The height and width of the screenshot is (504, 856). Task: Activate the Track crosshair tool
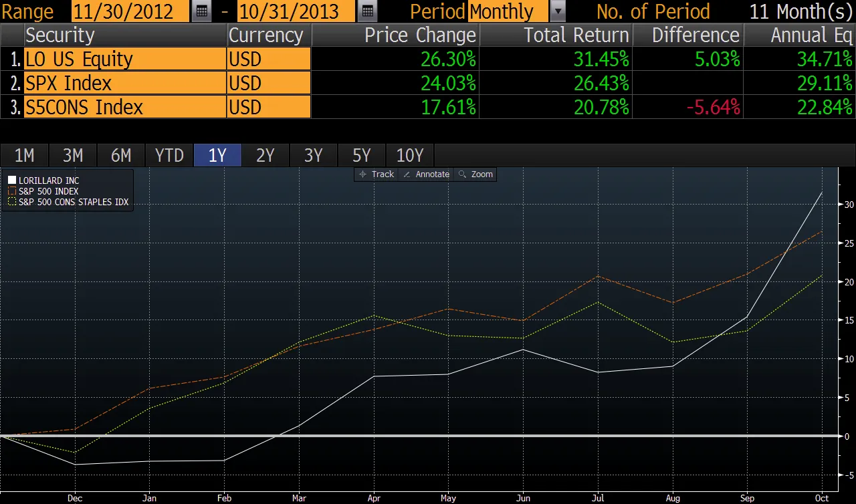pos(377,174)
